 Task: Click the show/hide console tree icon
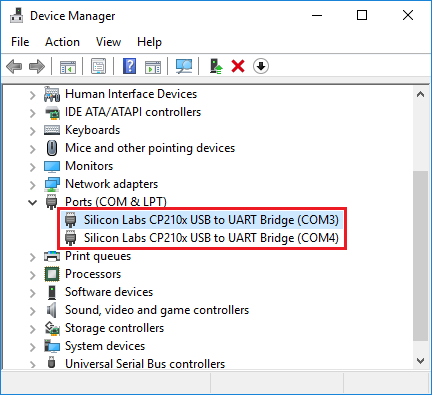[68, 66]
